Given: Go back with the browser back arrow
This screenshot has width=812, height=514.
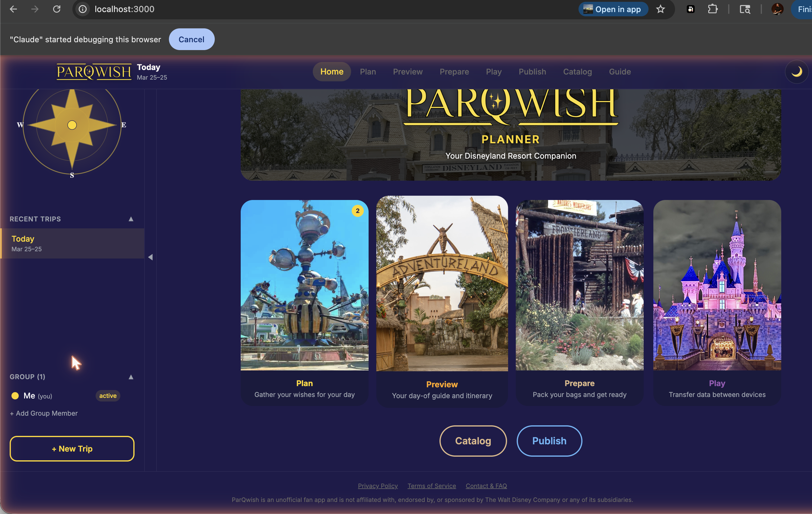Looking at the screenshot, I should click(x=14, y=9).
